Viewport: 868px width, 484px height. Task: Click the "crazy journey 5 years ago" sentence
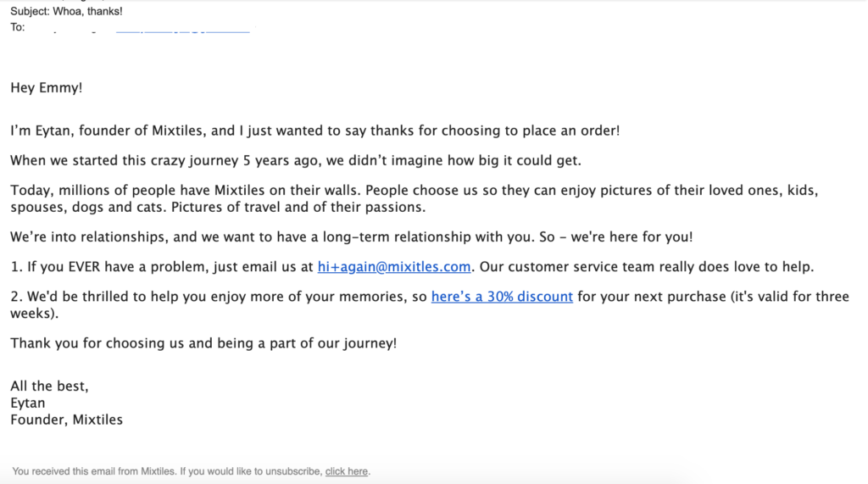tap(296, 160)
